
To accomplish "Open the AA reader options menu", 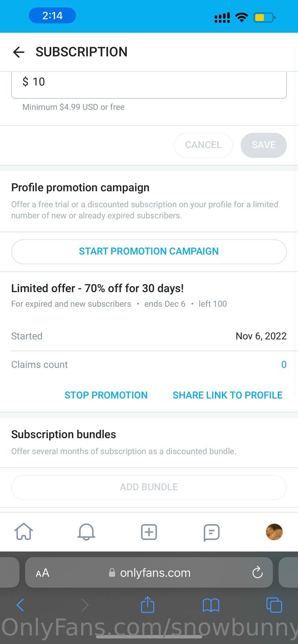I will [x=43, y=573].
